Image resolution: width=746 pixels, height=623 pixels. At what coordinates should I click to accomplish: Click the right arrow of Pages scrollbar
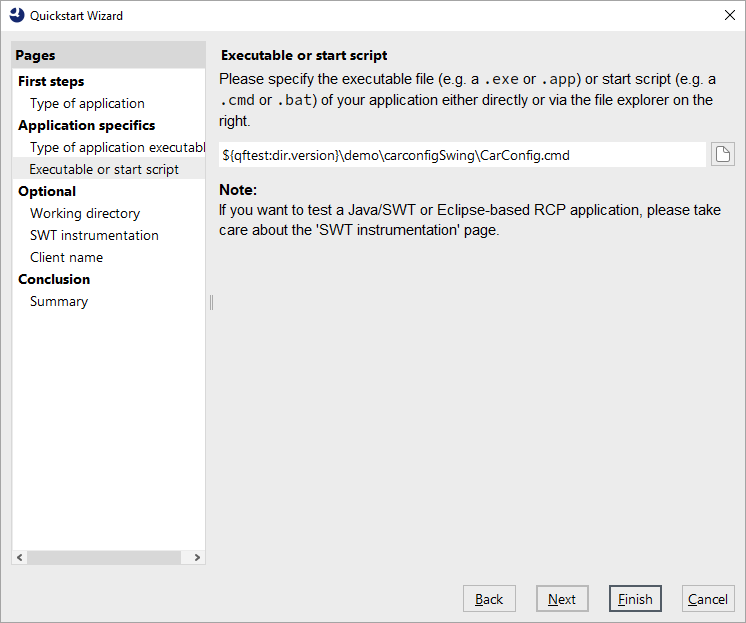coord(197,557)
